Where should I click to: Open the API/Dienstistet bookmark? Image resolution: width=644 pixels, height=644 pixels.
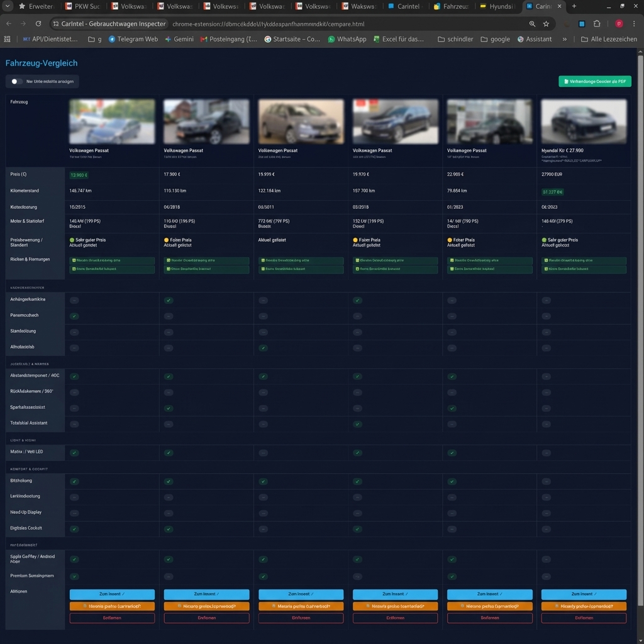50,39
